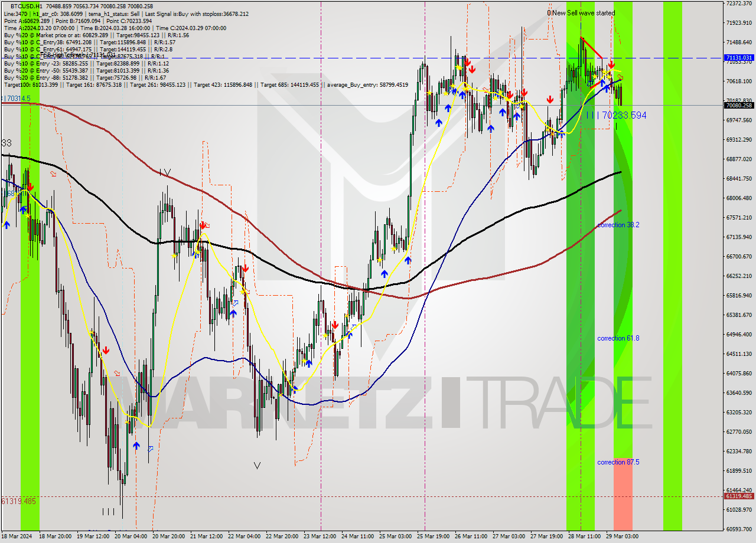Screen dimensions: 756x543
Task: Select the 'Buy %10 @ C_Entry61' line
Action: click(x=87, y=49)
